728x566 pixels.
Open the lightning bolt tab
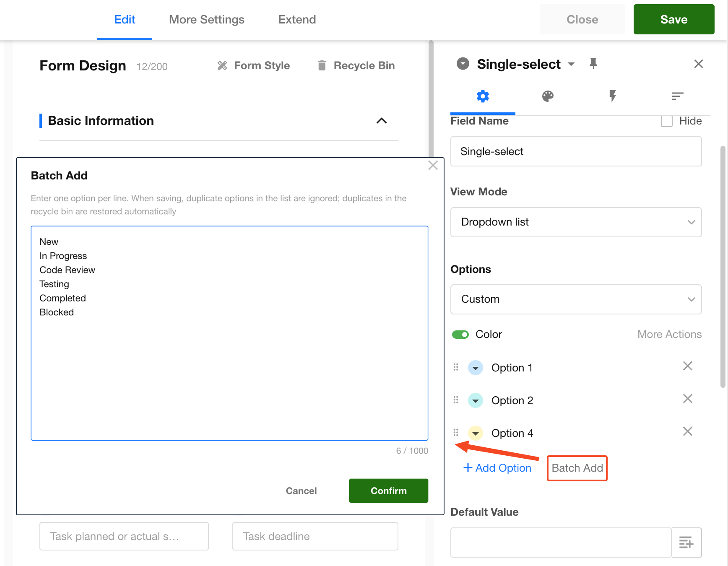[x=612, y=96]
